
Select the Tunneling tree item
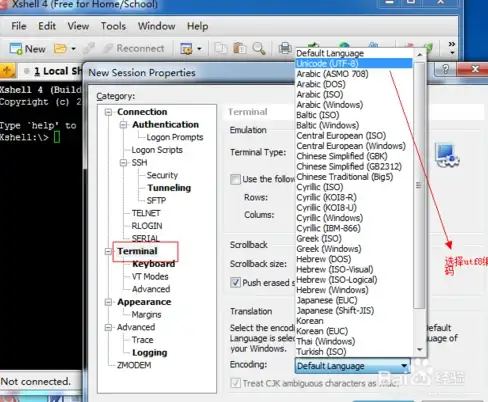tap(169, 188)
